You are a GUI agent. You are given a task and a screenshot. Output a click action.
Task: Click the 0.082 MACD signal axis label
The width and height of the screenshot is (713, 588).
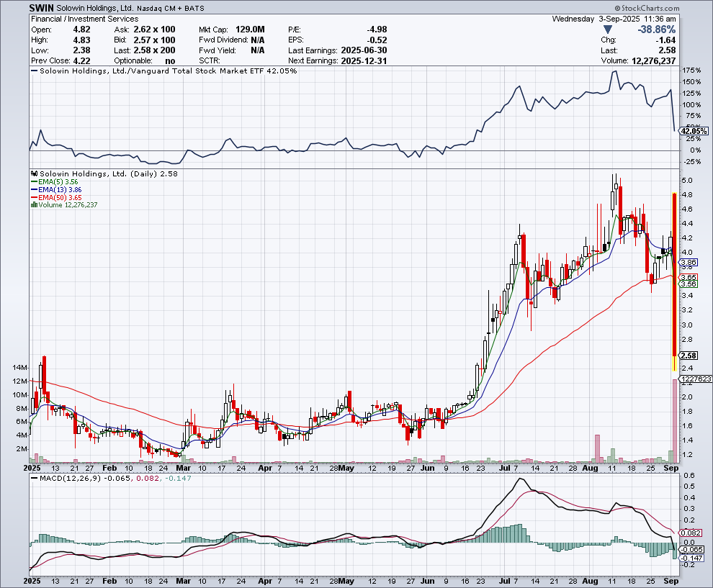point(691,533)
